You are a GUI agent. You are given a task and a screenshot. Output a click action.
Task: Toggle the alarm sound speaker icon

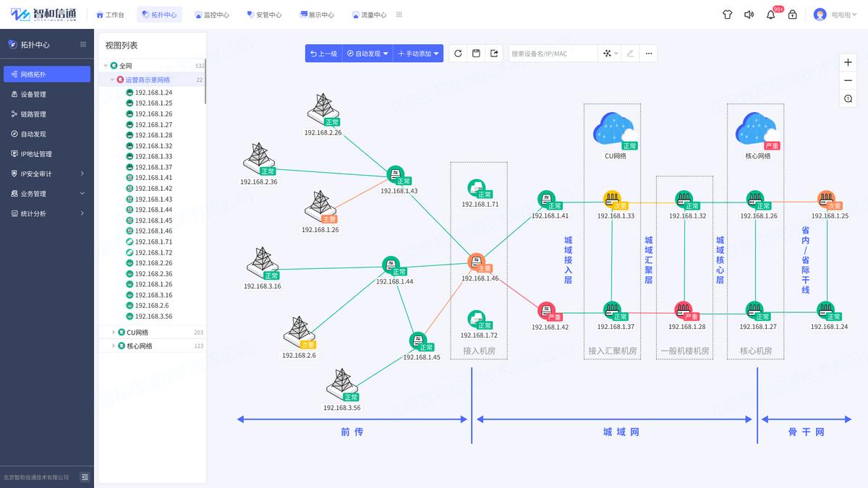tap(749, 14)
